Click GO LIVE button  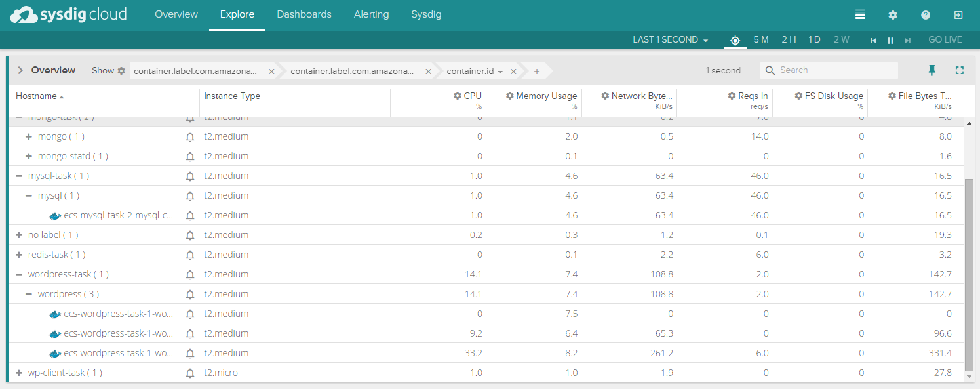tap(945, 40)
